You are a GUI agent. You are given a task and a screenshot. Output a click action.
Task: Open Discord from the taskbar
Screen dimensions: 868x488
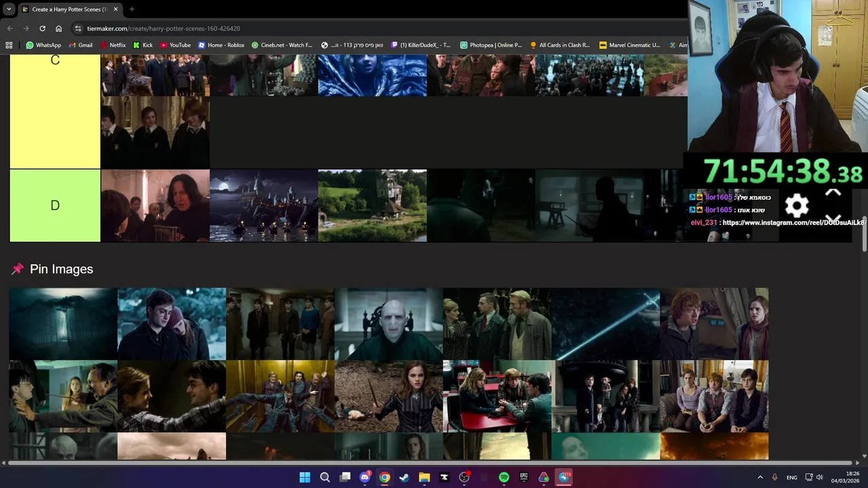365,477
